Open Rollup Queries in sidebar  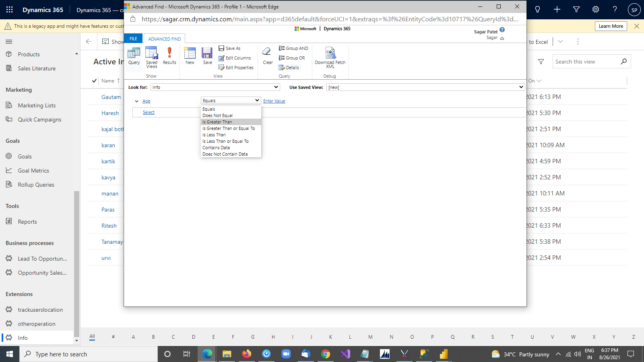tap(36, 185)
